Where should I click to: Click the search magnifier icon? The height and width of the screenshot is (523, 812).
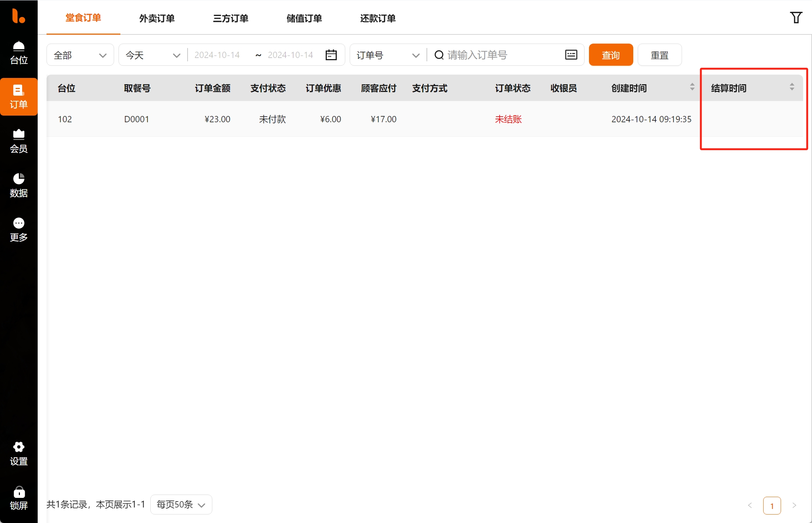439,55
